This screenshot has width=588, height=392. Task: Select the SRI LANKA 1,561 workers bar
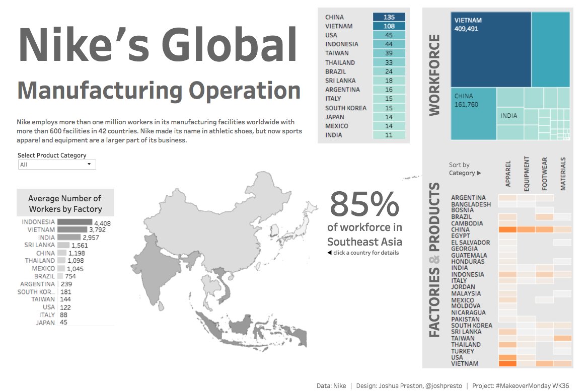(x=63, y=245)
